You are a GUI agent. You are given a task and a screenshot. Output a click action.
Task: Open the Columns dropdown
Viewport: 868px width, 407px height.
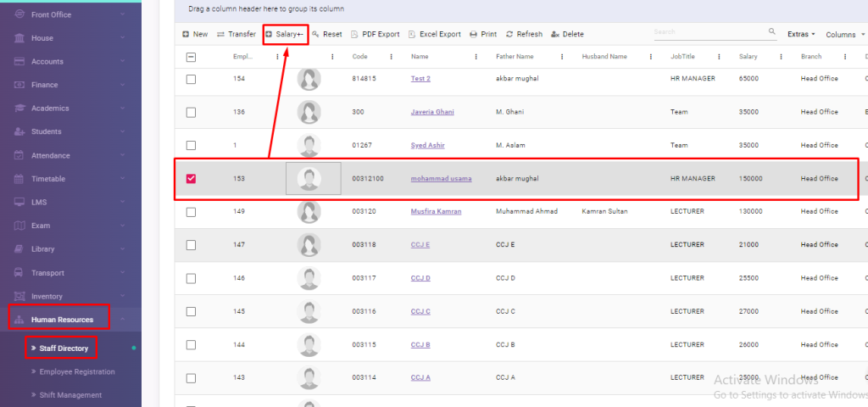844,35
